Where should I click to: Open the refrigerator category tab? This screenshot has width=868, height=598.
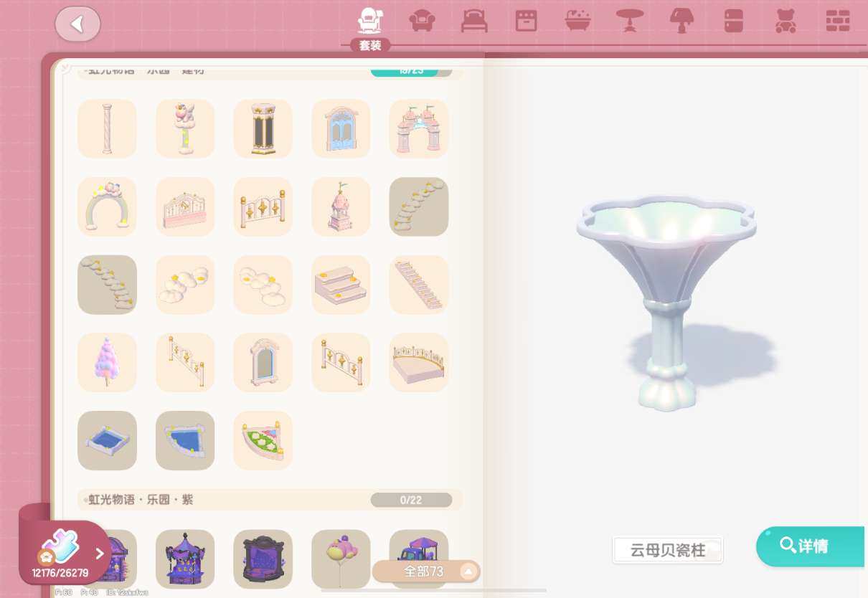733,21
